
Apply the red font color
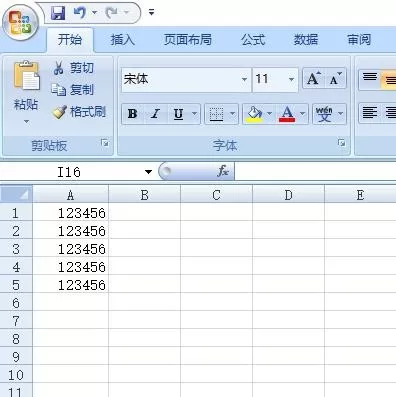pos(287,114)
